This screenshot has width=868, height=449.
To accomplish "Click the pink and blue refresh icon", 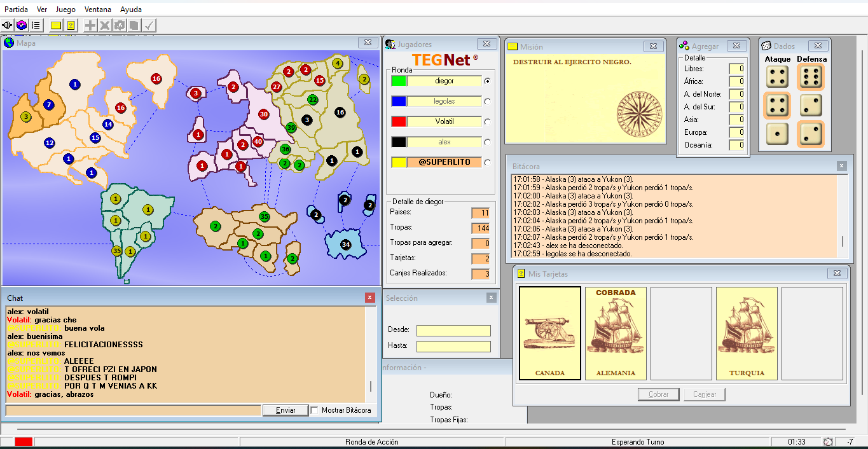I will (22, 25).
